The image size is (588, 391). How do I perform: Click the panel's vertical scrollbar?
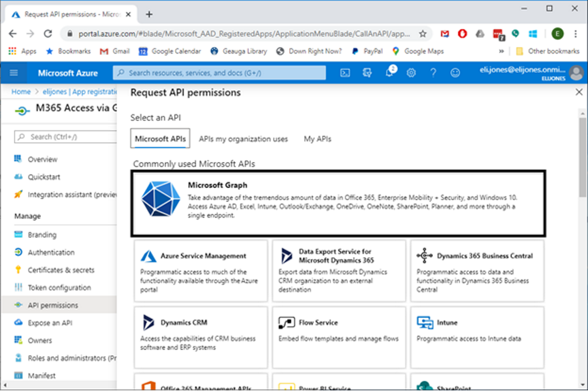(x=582, y=157)
